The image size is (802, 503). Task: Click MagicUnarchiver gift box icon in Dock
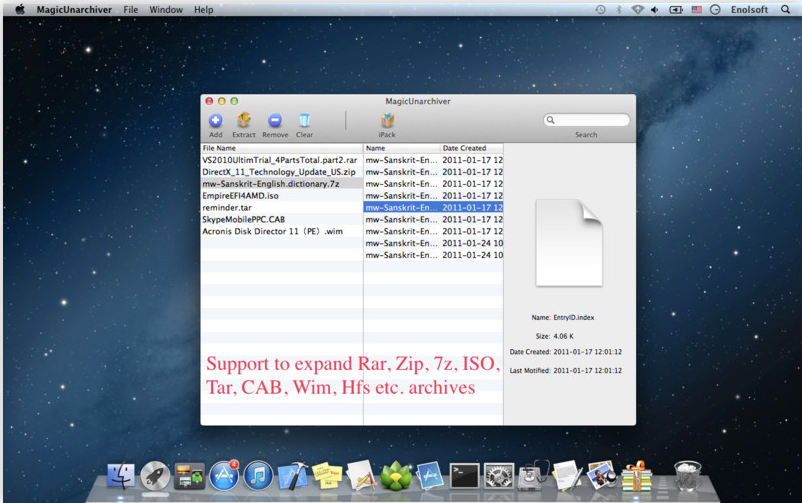[x=636, y=476]
